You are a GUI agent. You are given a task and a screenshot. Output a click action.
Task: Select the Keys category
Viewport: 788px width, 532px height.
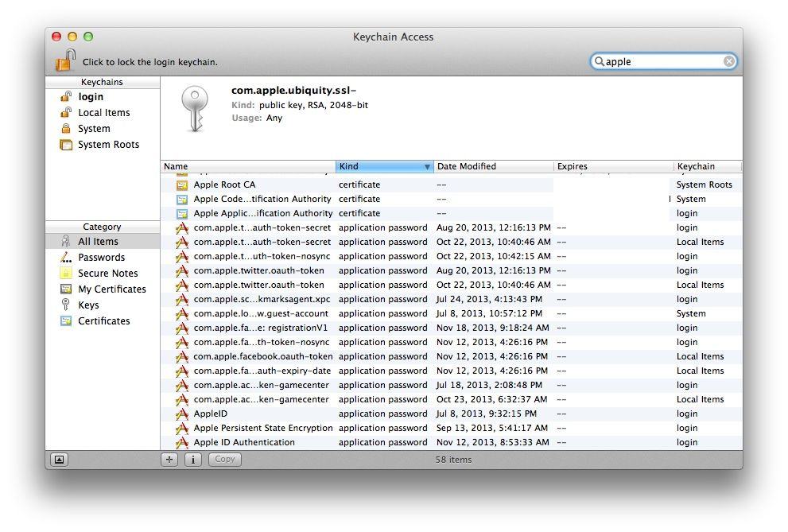[88, 305]
